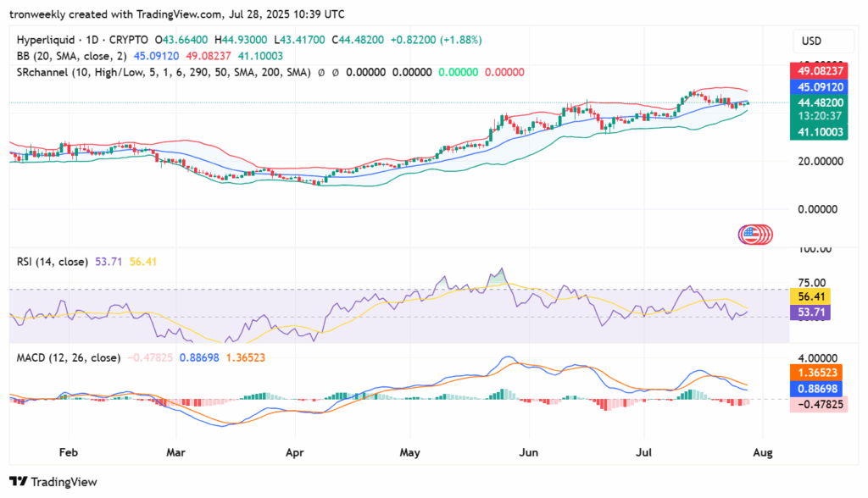Image resolution: width=868 pixels, height=498 pixels.
Task: Click the TradingView logo at the bottom
Action: [x=53, y=482]
